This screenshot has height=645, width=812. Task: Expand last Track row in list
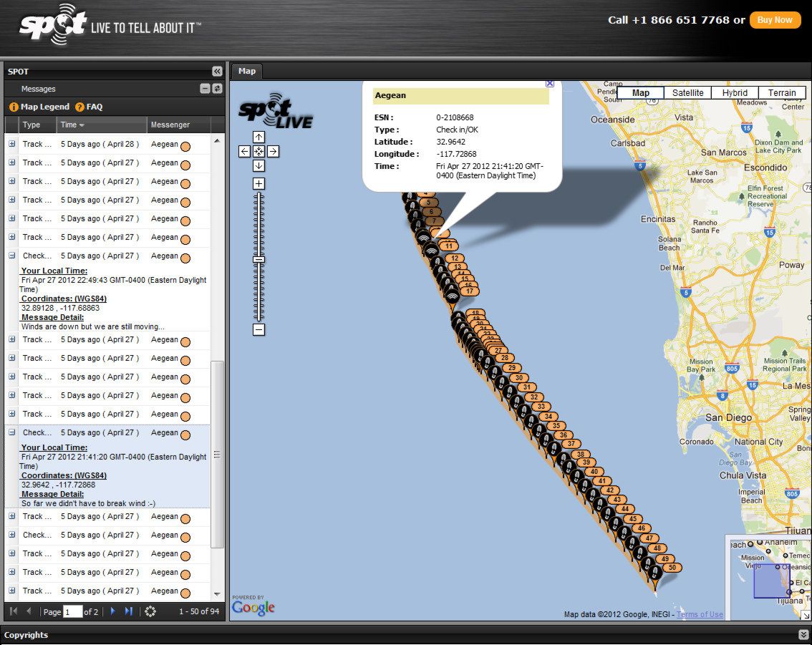tap(12, 591)
